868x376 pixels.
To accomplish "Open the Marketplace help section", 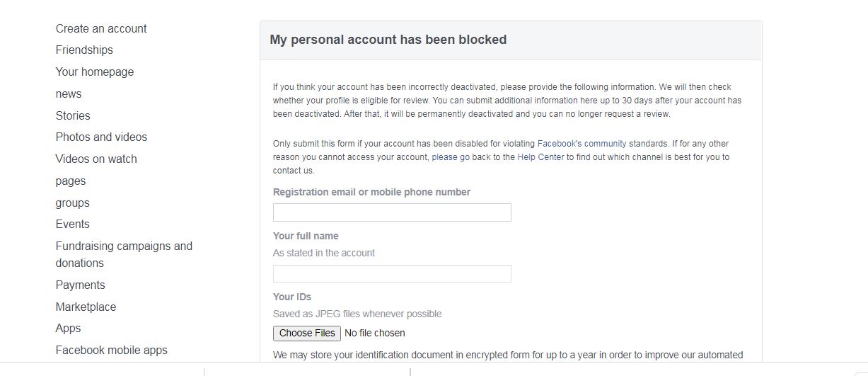I will [86, 307].
